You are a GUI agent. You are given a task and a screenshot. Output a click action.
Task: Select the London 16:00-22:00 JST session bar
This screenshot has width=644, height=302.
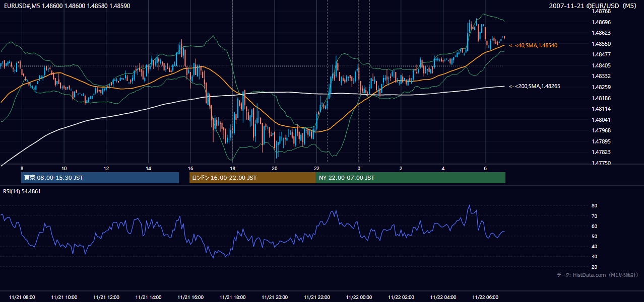[252, 178]
